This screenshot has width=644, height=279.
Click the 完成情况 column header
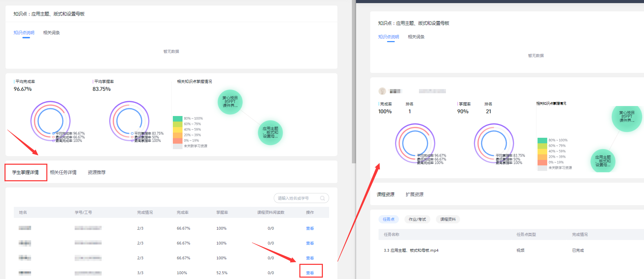(x=145, y=212)
